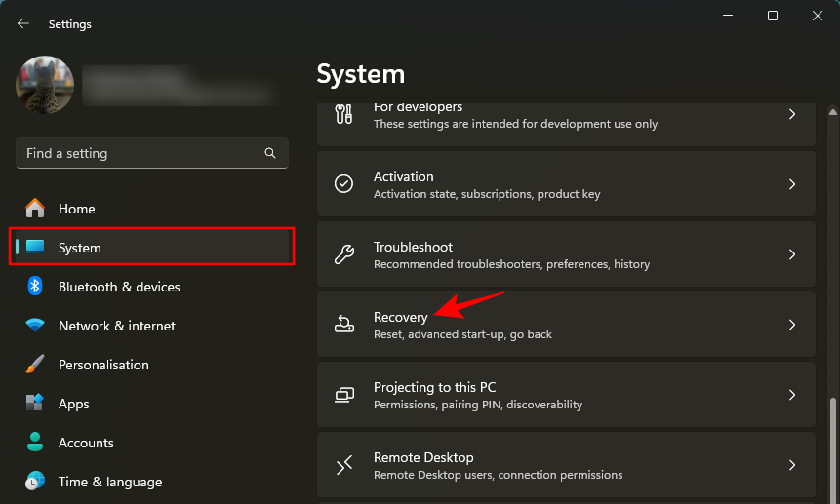The image size is (840, 504).
Task: Click the Personalisation paintbrush icon
Action: [x=35, y=364]
